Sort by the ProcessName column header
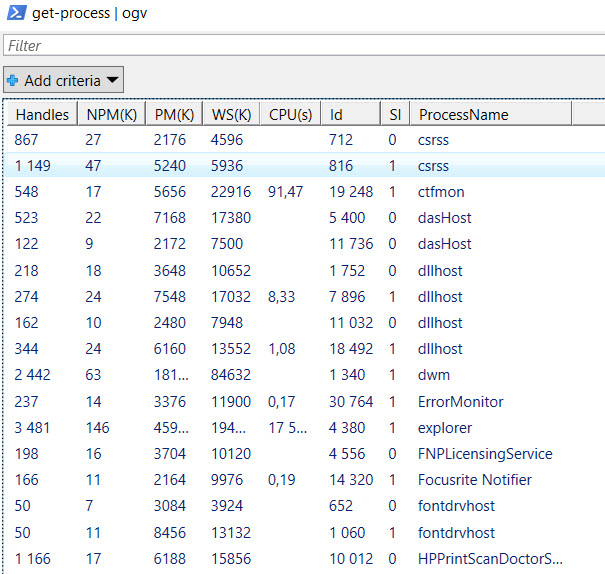 491,115
